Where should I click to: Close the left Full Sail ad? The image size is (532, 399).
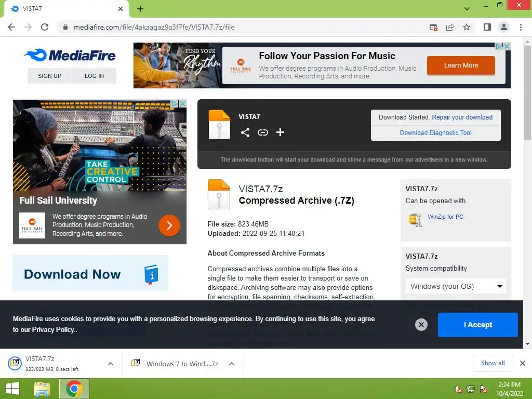(182, 103)
